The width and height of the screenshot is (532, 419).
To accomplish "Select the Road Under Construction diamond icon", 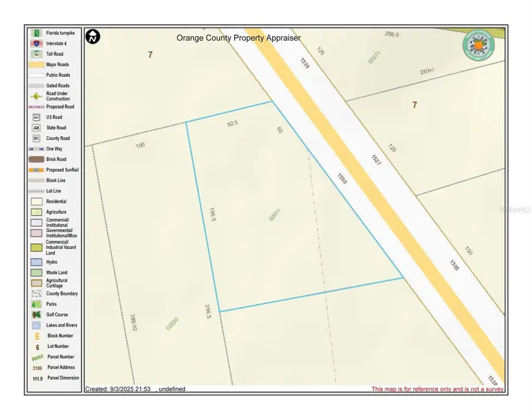I will 37,96.
